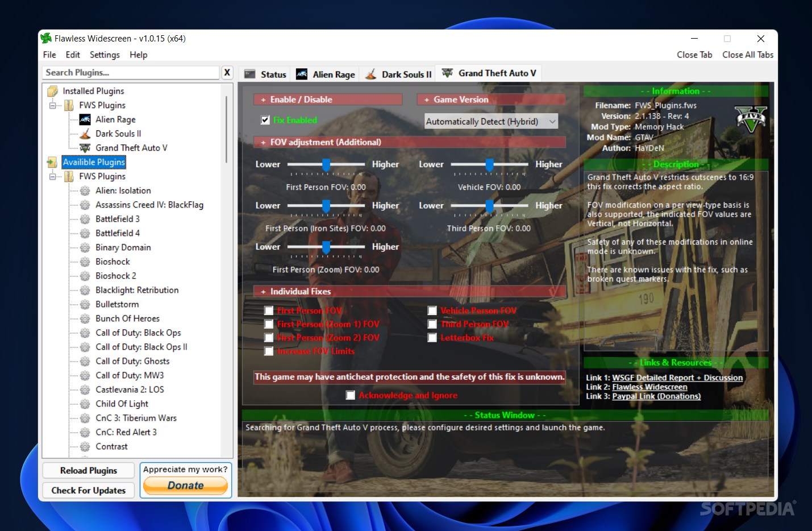Click Check For Updates button

click(x=89, y=490)
